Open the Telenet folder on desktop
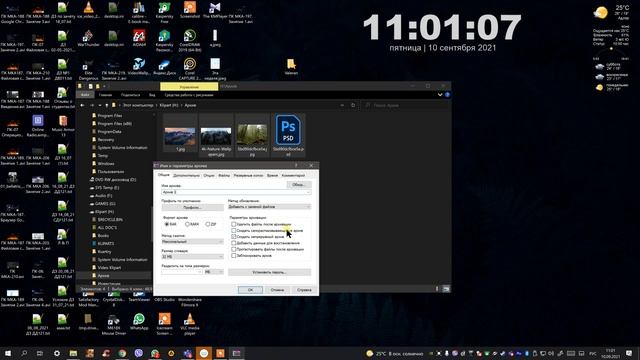Image resolution: width=640 pixels, height=360 pixels. [x=291, y=67]
